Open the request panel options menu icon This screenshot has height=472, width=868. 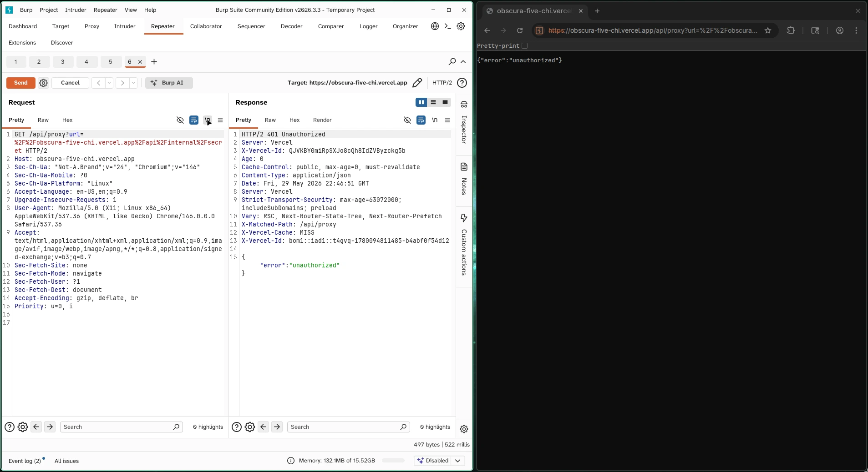coord(220,120)
